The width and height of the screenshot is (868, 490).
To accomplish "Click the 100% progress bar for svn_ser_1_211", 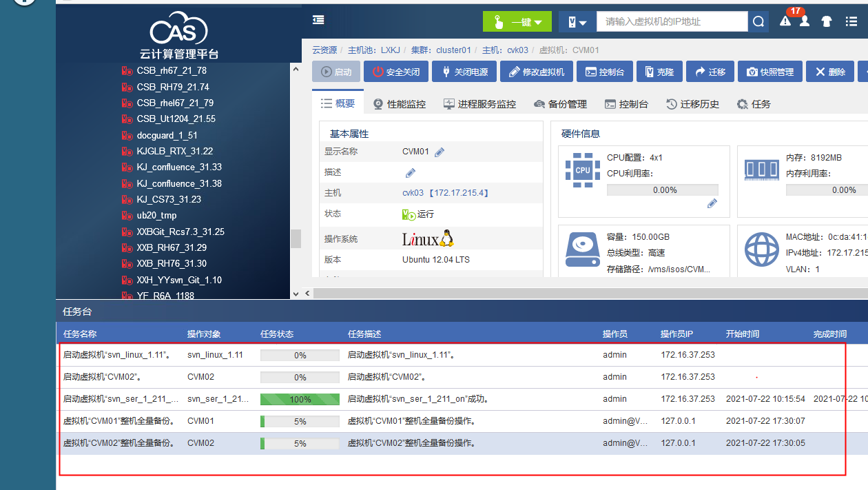I will (300, 399).
